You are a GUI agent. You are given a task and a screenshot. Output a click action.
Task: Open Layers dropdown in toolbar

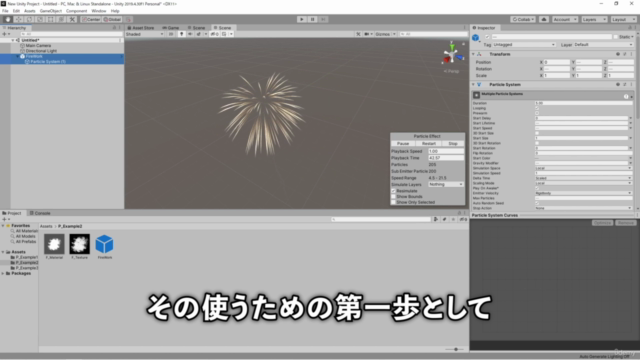click(x=594, y=19)
